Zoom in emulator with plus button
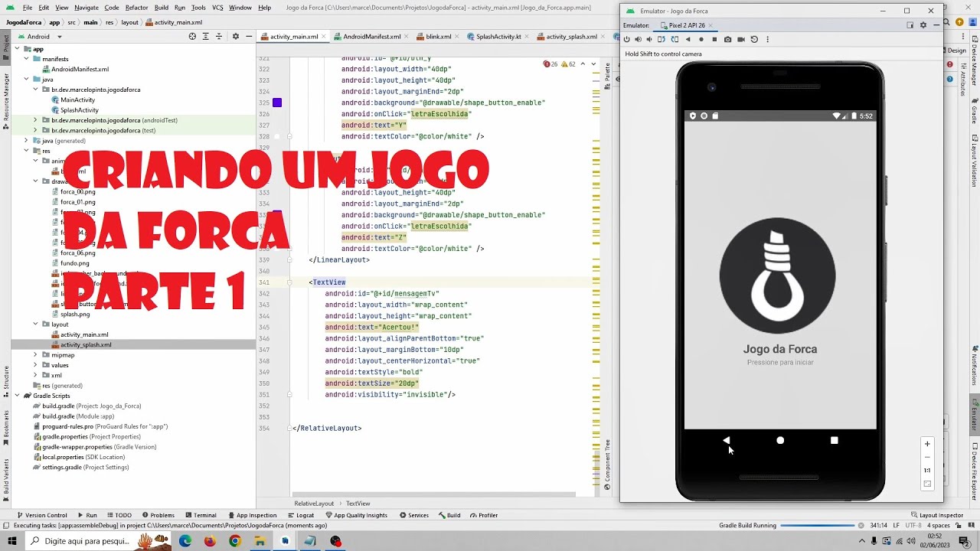 pos(927,444)
